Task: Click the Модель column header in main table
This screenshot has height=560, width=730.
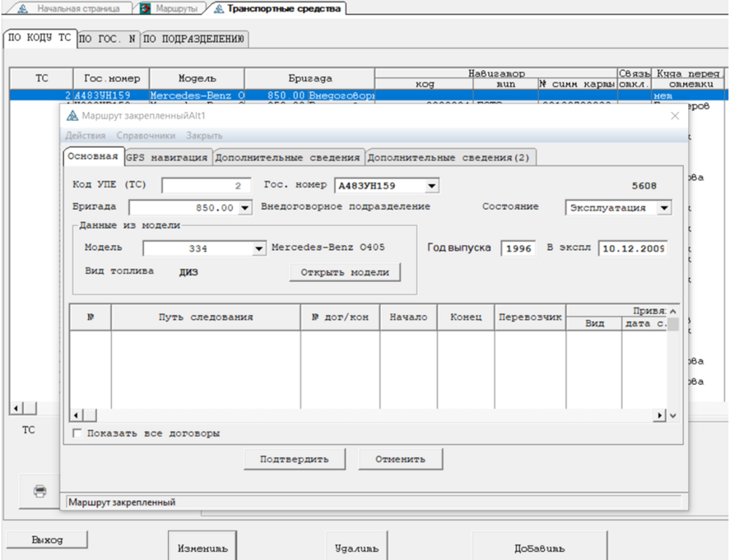Action: point(197,78)
